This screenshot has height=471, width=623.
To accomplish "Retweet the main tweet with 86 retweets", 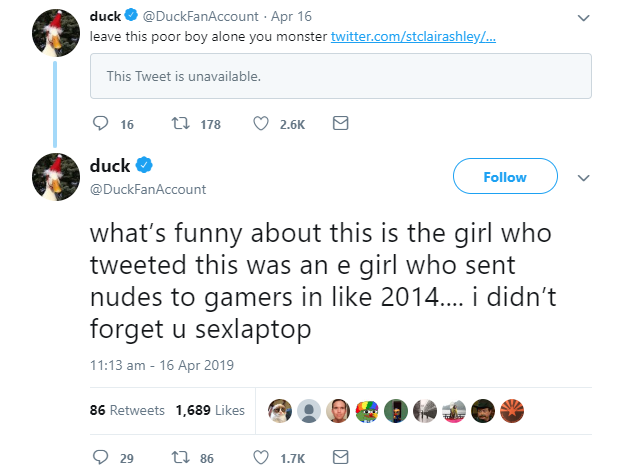I will click(180, 457).
